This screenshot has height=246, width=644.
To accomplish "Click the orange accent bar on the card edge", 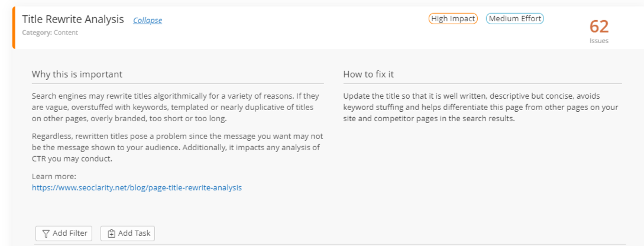I will (14, 28).
